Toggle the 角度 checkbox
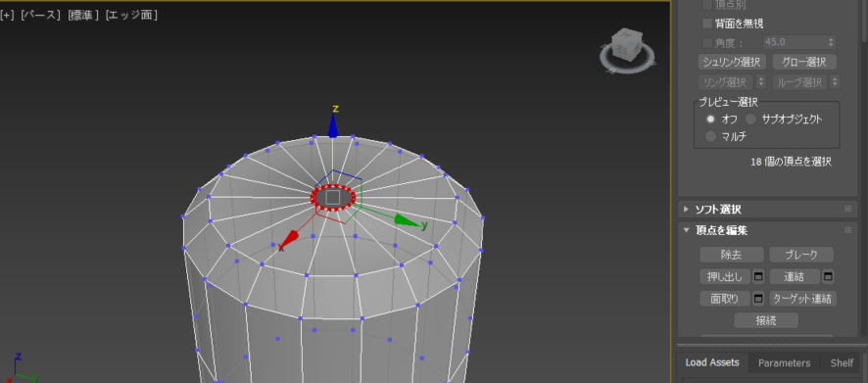868x383 pixels. (x=707, y=43)
